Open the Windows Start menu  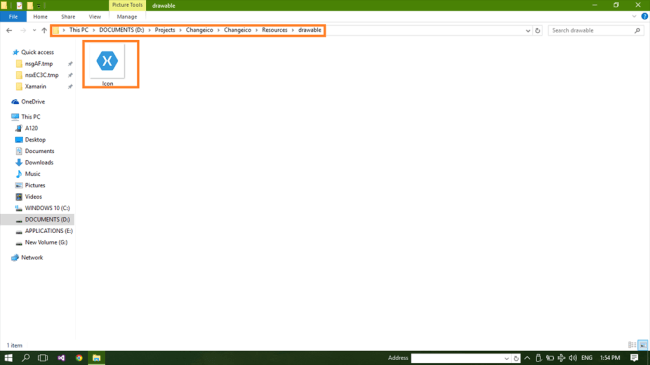click(x=8, y=358)
